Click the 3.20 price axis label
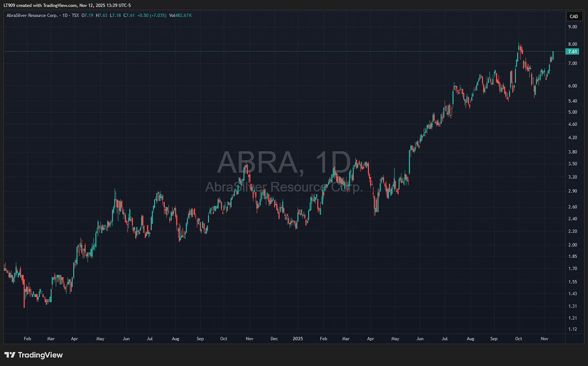Viewport: 588px width, 366px height. (x=573, y=177)
